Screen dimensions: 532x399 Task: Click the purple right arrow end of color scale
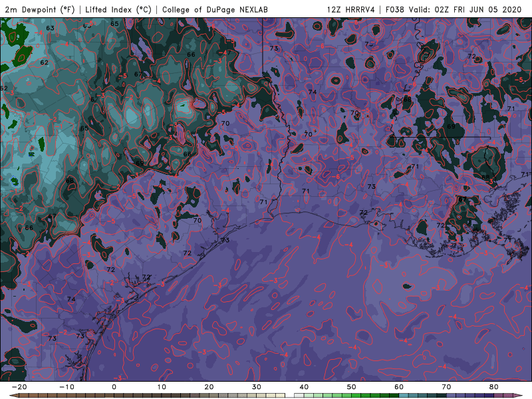pos(518,396)
